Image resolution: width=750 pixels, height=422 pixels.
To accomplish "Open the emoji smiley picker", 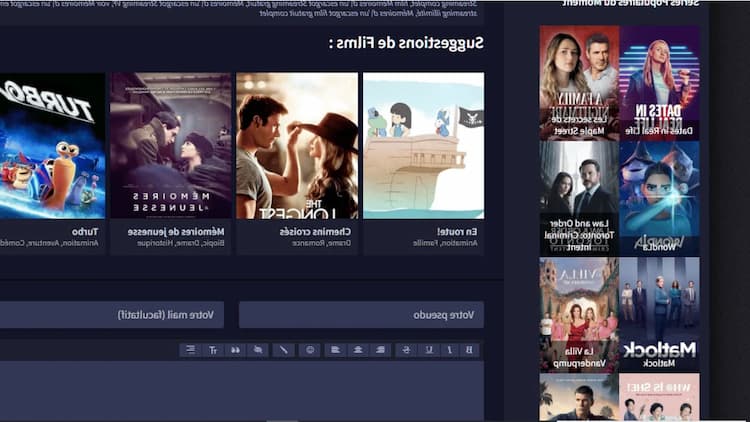I will coord(310,350).
